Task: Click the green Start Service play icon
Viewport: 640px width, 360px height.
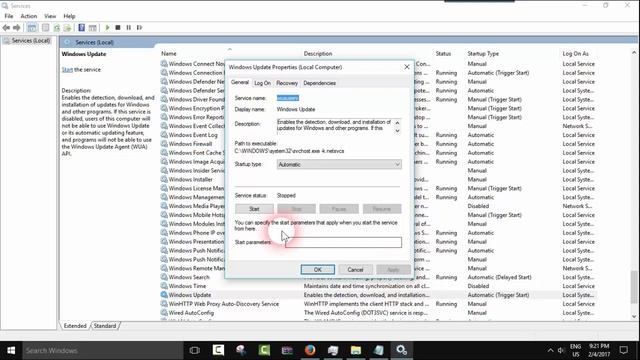Action: (107, 27)
